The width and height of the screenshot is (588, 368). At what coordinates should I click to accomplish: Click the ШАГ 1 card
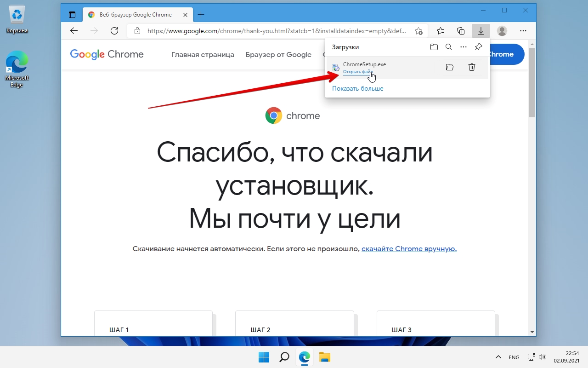click(153, 324)
